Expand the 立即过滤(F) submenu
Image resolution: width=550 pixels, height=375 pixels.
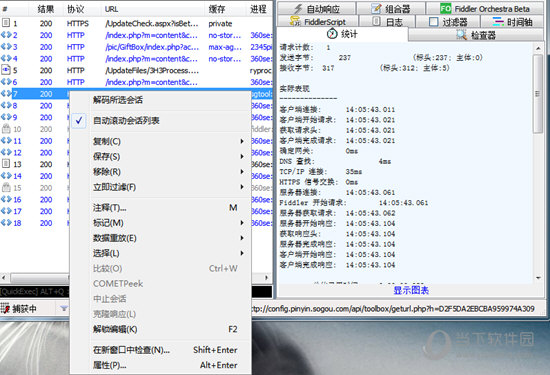click(x=161, y=187)
